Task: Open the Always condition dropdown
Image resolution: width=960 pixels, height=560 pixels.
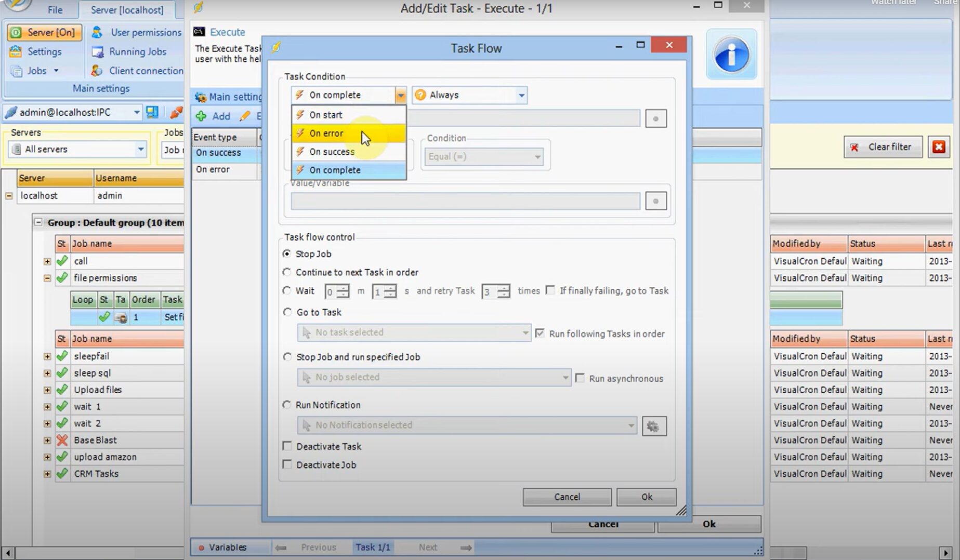Action: click(x=521, y=95)
